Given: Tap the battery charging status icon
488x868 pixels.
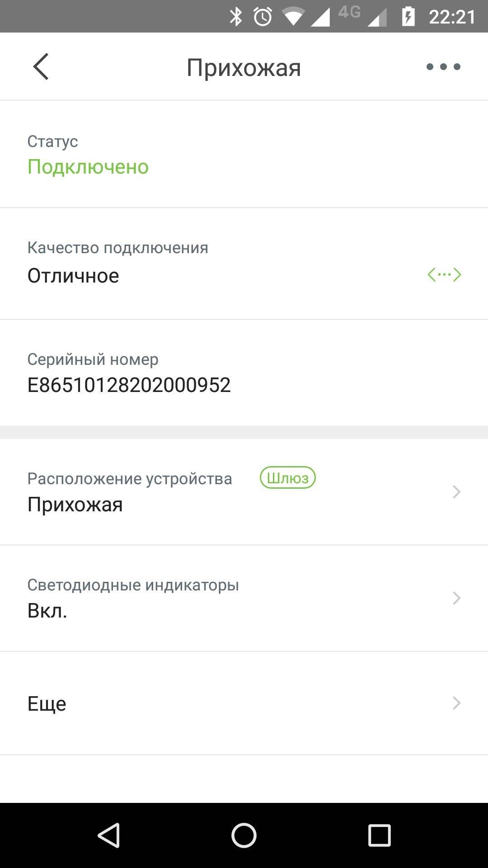Looking at the screenshot, I should click(x=408, y=17).
